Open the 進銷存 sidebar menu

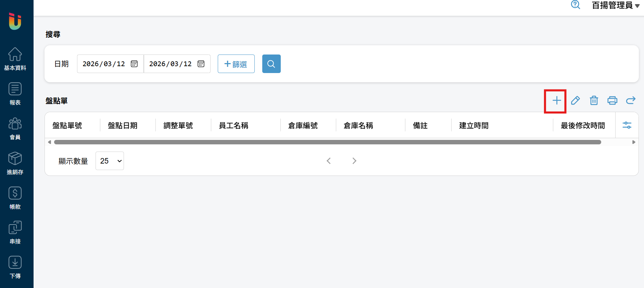(x=15, y=163)
